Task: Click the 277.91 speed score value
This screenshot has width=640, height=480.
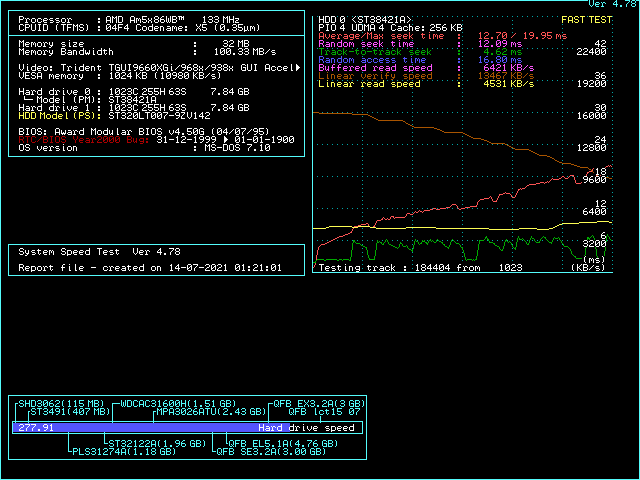Action: pos(36,427)
